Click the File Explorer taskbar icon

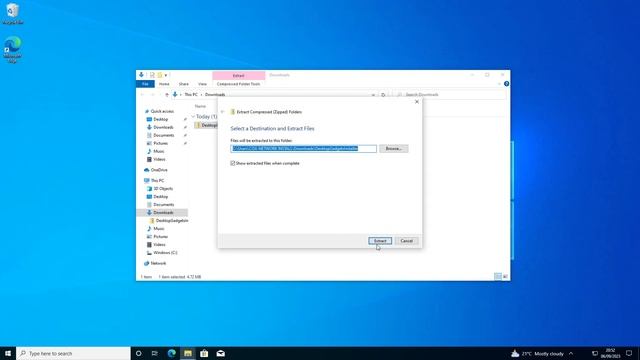tap(188, 353)
